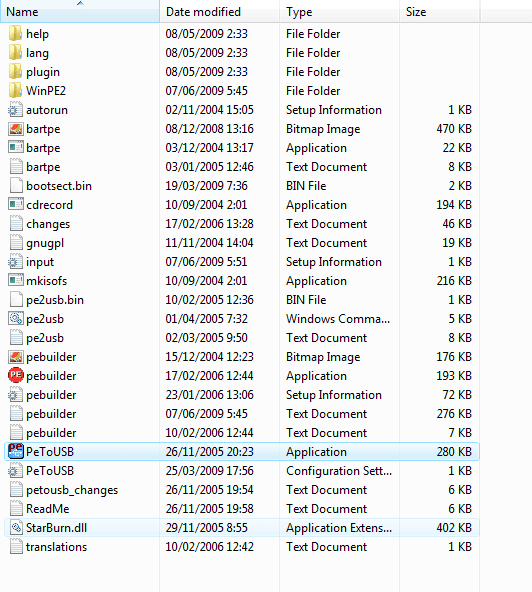Click the autorun setup information icon
The width and height of the screenshot is (532, 592).
pyautogui.click(x=15, y=109)
